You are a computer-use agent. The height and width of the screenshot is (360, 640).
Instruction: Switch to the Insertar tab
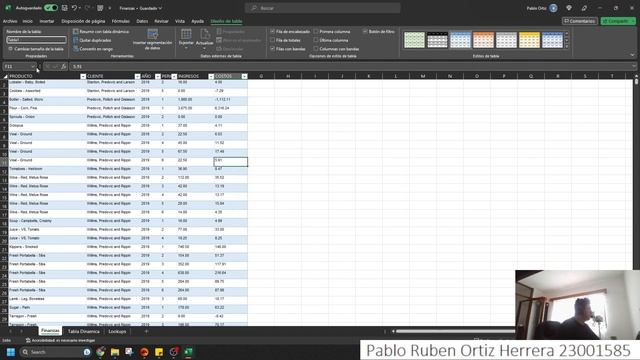pyautogui.click(x=47, y=21)
